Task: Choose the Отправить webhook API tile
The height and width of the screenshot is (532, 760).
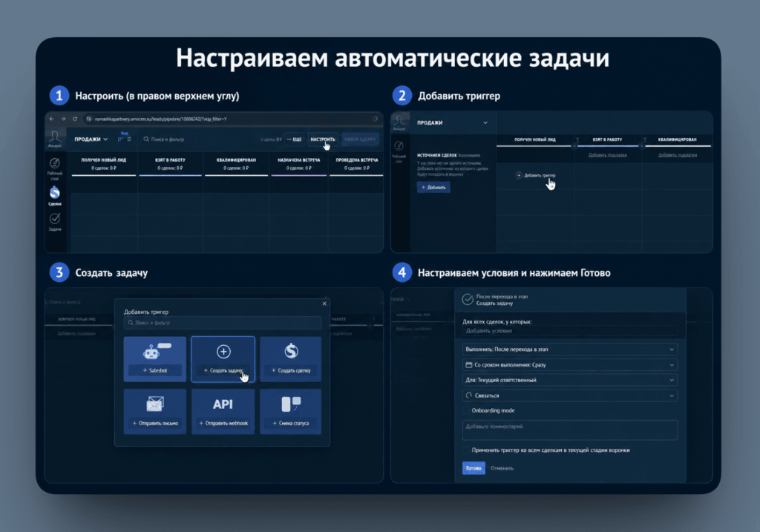Action: [x=223, y=411]
